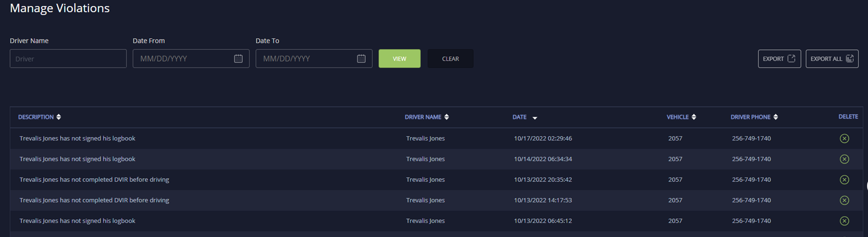The image size is (868, 237).
Task: Delete the 10/14/2022 06:34:34 violation
Action: coord(844,159)
